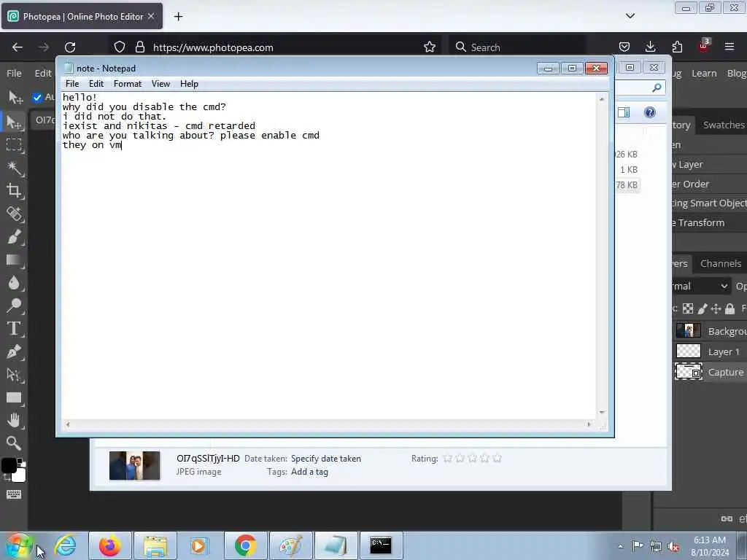
Task: Click the Notepad scroll down arrow
Action: [x=602, y=413]
